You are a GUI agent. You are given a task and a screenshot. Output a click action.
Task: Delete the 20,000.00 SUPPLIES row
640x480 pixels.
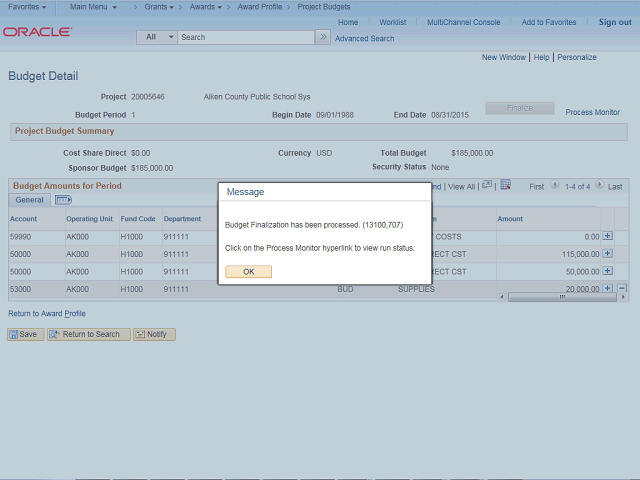[622, 288]
